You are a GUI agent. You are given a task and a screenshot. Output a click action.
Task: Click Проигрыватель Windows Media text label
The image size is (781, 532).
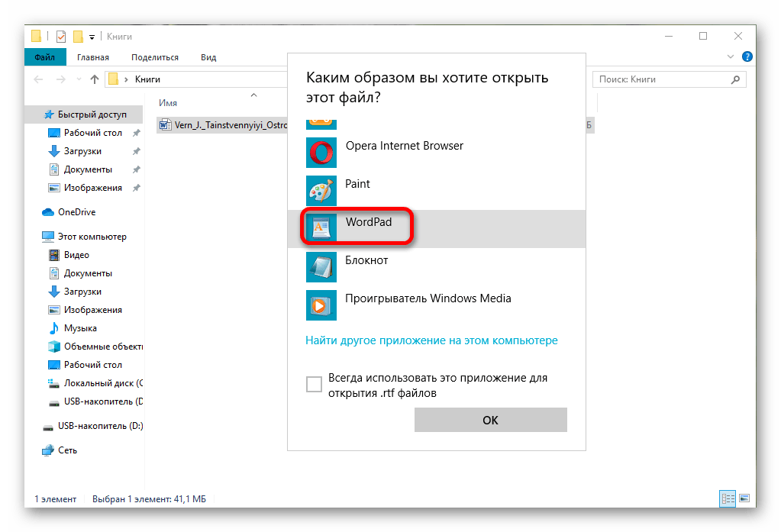(428, 298)
